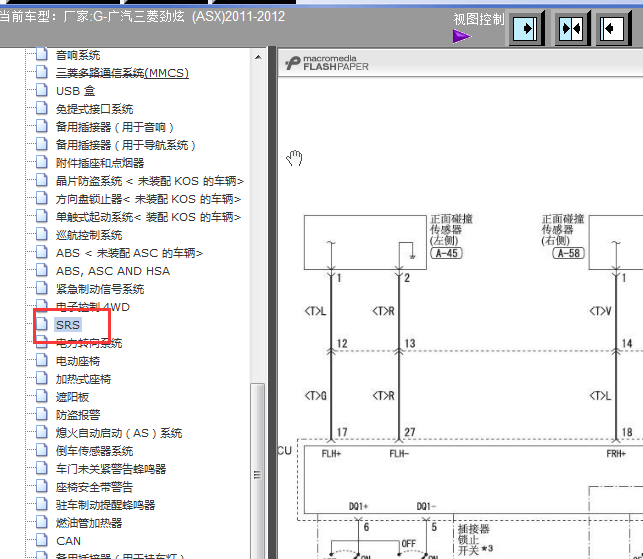Select the SRS tree item

(68, 325)
